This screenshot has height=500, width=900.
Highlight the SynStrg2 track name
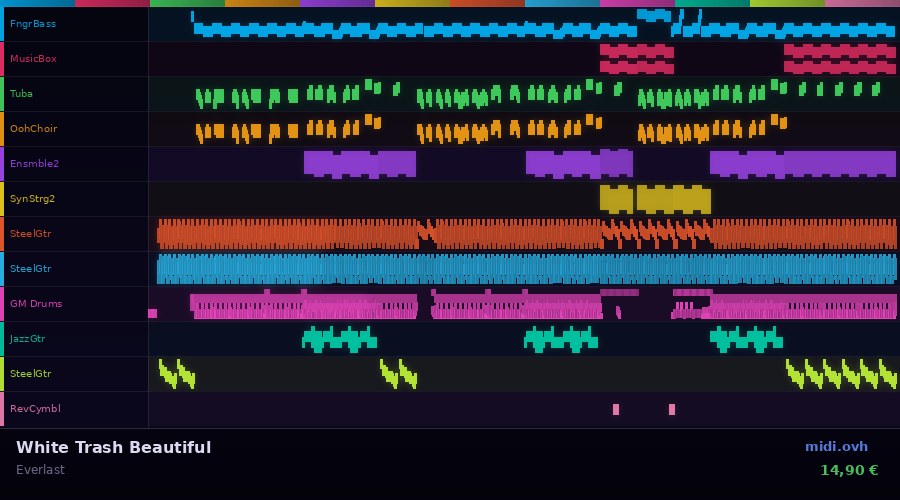(x=32, y=199)
